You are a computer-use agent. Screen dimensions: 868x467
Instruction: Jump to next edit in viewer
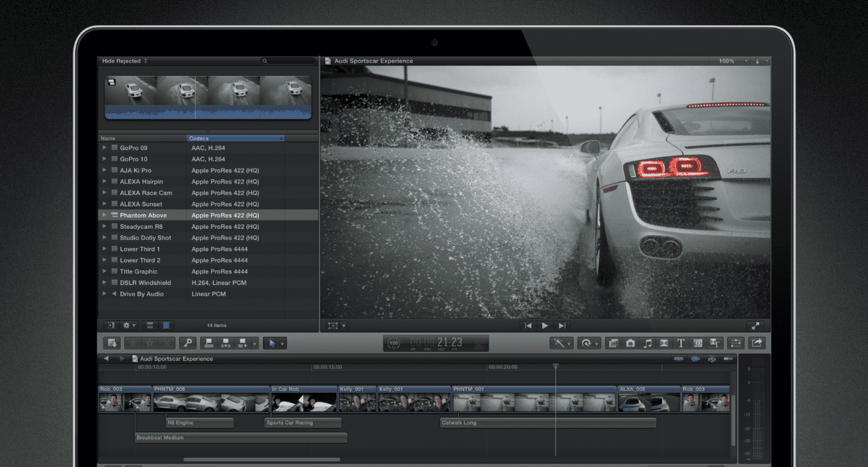coord(562,326)
